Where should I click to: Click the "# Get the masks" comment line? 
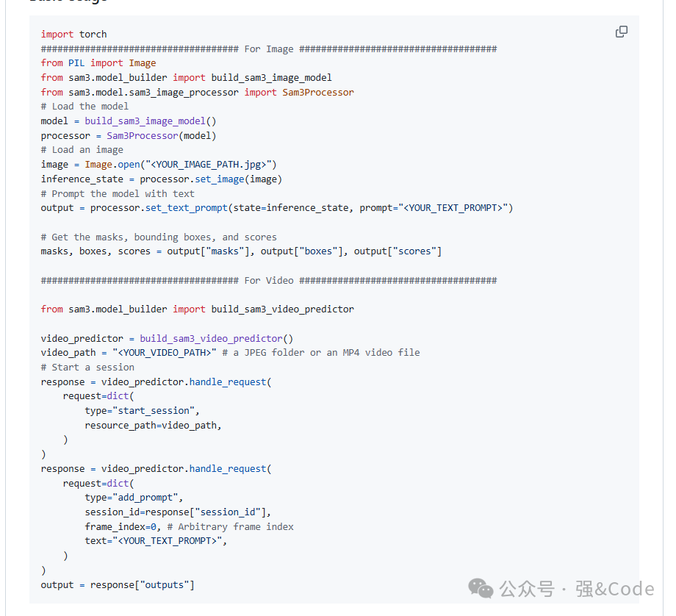(x=159, y=237)
